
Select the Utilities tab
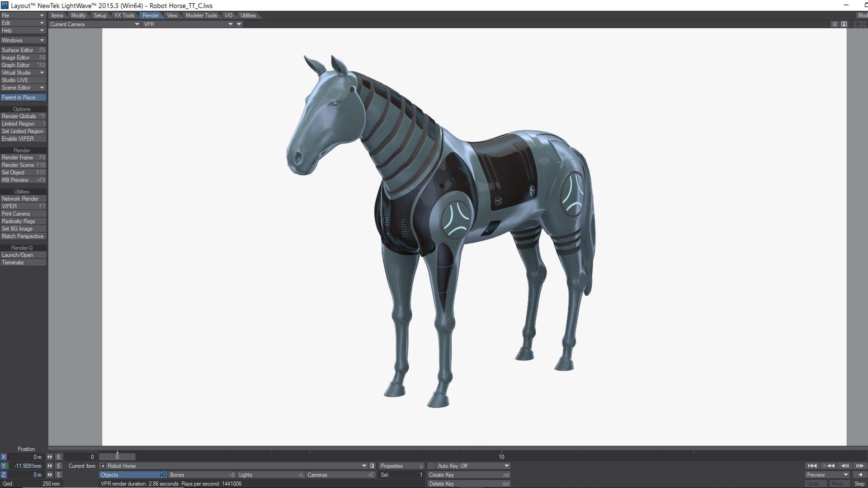248,15
